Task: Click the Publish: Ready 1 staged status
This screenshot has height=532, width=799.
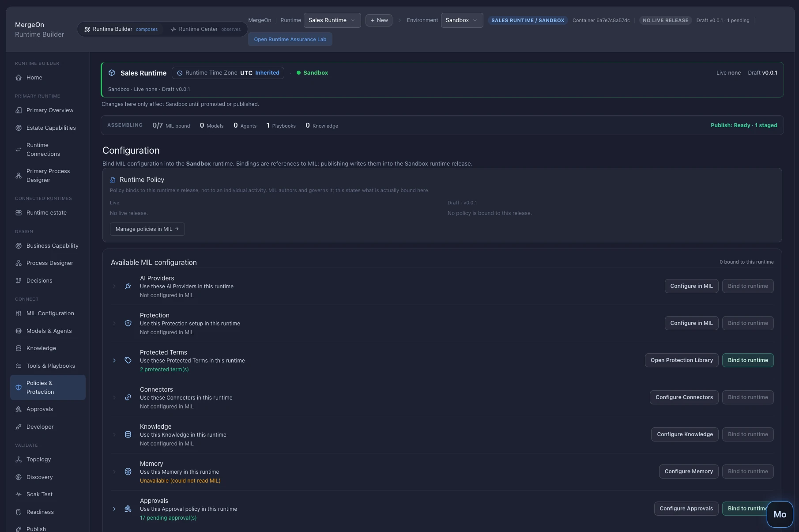Action: 744,125
